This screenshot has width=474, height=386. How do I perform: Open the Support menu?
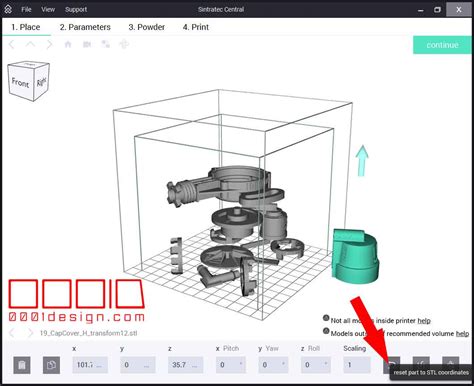tap(76, 9)
